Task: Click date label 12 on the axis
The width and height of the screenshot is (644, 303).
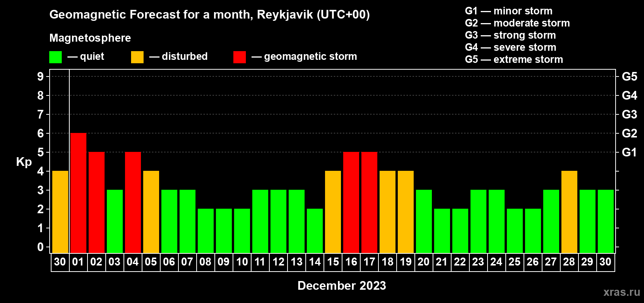Action: (x=278, y=262)
